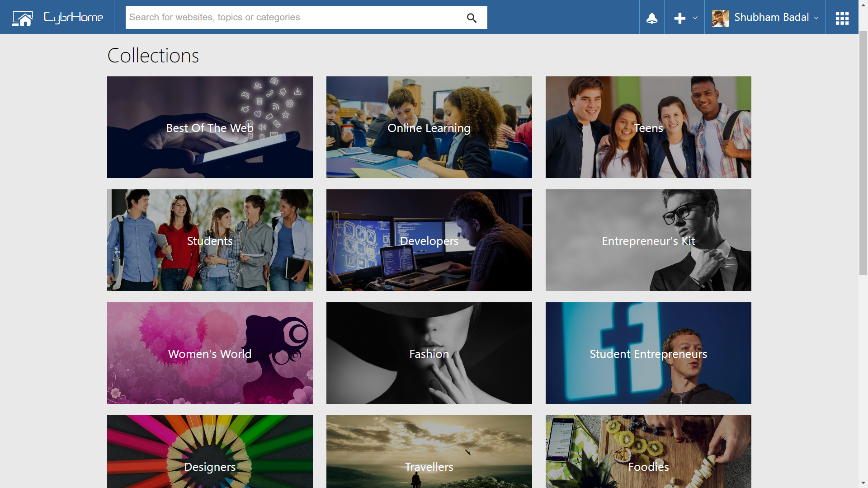Click the plus add icon
This screenshot has height=488, width=868.
[679, 18]
